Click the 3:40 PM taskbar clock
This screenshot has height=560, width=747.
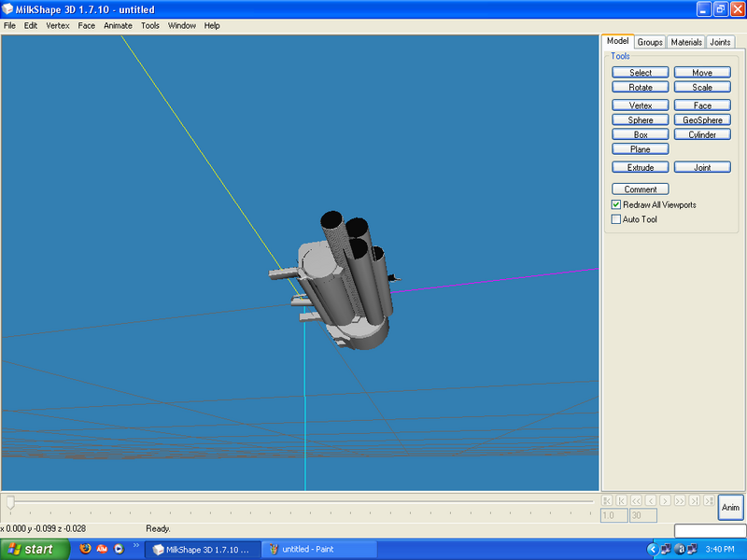719,549
